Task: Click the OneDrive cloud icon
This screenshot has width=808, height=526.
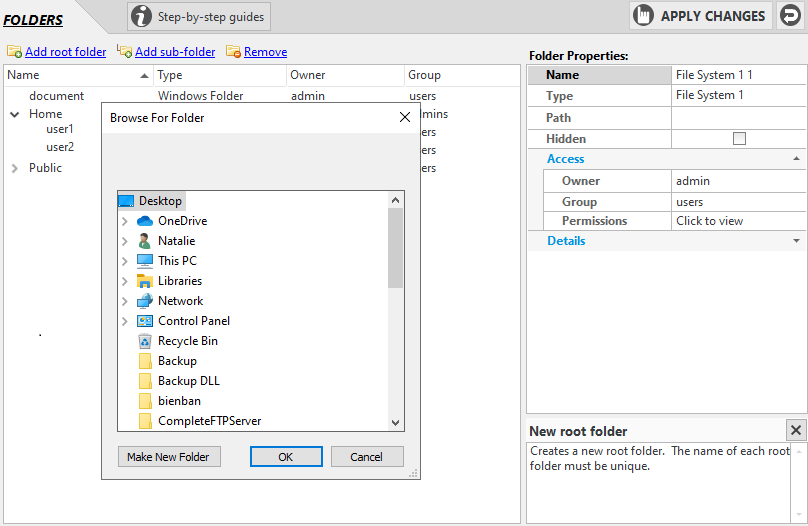Action: coord(145,221)
